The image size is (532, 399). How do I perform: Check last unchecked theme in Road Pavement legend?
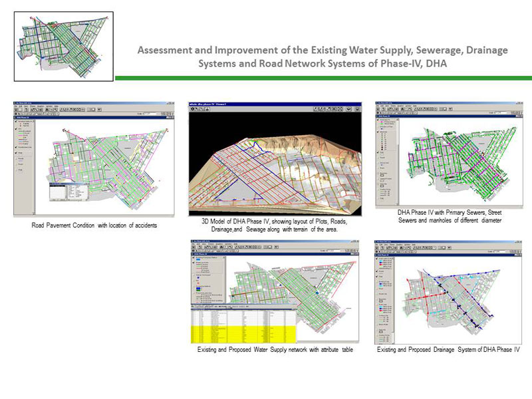point(16,170)
